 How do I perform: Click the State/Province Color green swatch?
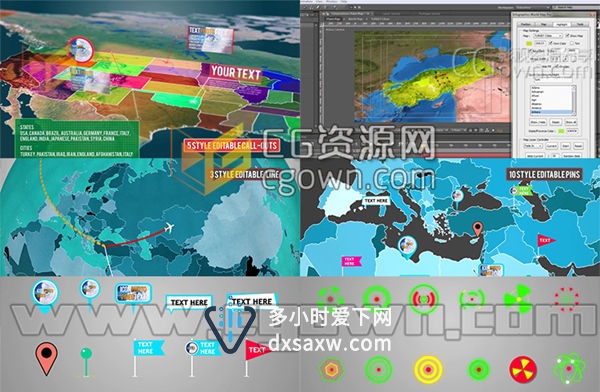pyautogui.click(x=561, y=131)
